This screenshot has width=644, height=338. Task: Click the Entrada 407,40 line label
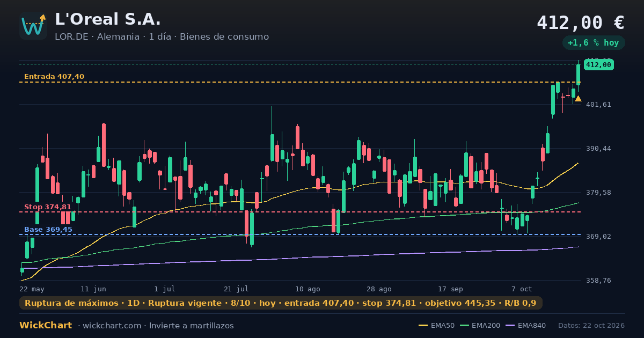click(54, 77)
